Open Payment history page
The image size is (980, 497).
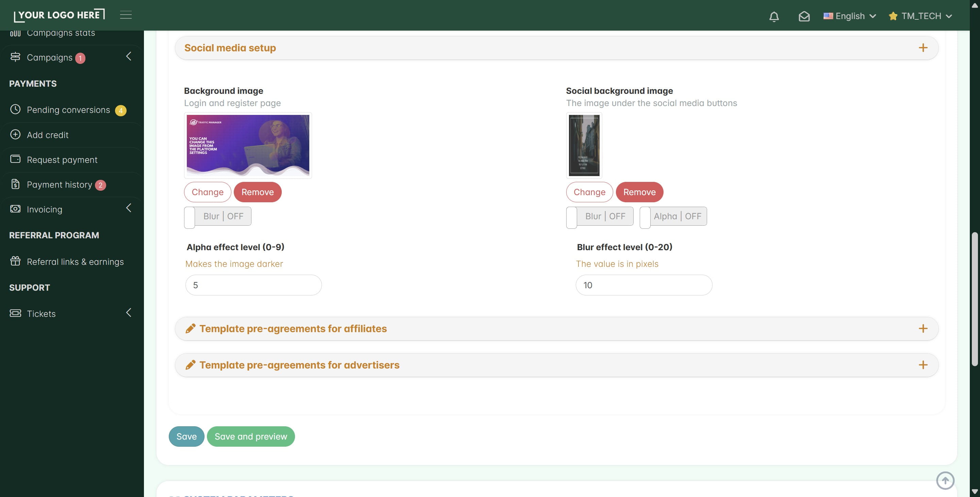[59, 185]
